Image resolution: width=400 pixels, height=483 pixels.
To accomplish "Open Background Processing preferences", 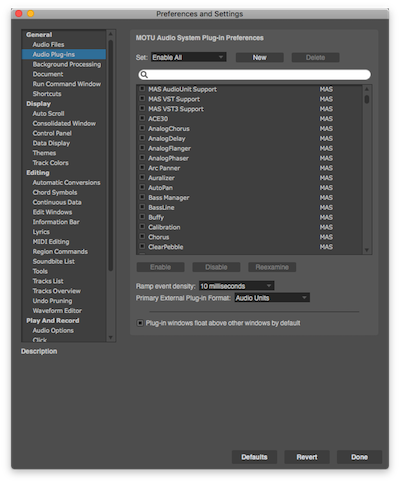I will tap(67, 64).
